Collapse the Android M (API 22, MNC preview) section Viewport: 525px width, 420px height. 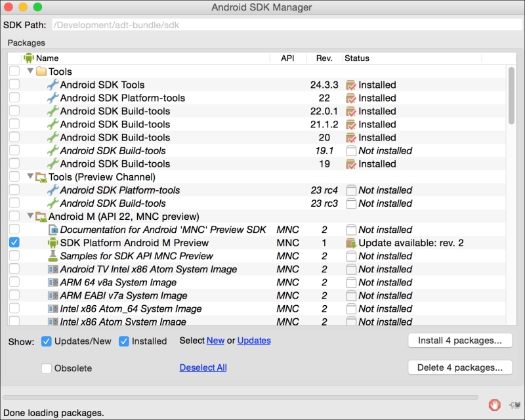tap(30, 216)
